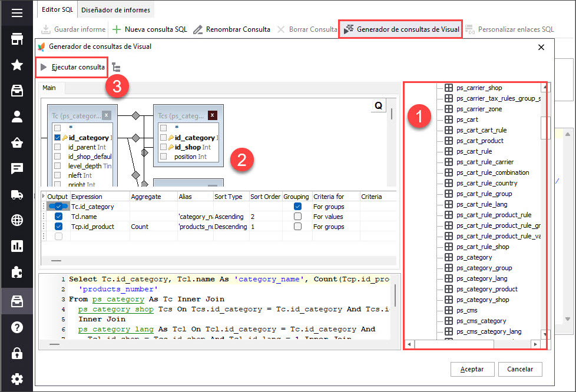Viewport: 576px width, 392px height.
Task: Click the query structure tree icon next to Ejecutar consulta
Action: click(116, 67)
